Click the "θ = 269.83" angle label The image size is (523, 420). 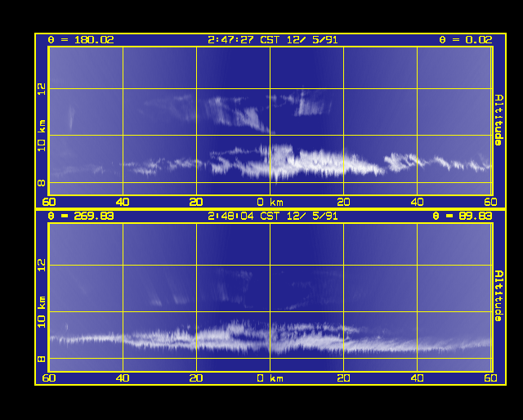[81, 217]
